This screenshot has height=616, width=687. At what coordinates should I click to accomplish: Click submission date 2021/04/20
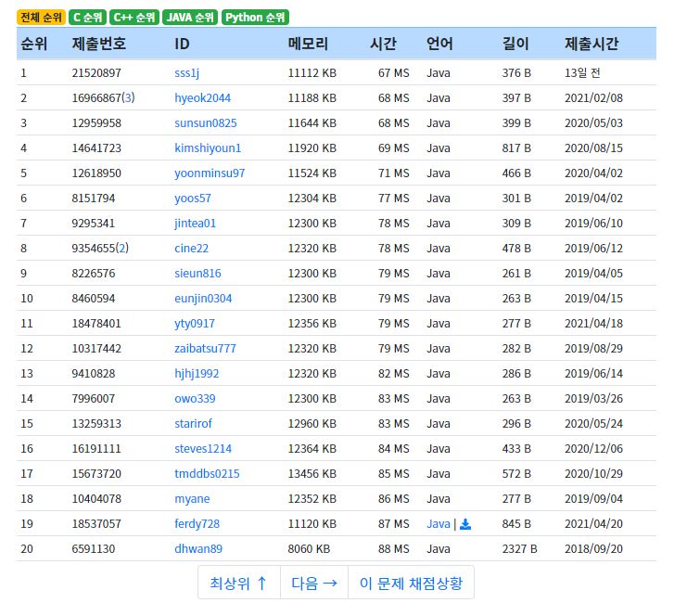(x=593, y=523)
